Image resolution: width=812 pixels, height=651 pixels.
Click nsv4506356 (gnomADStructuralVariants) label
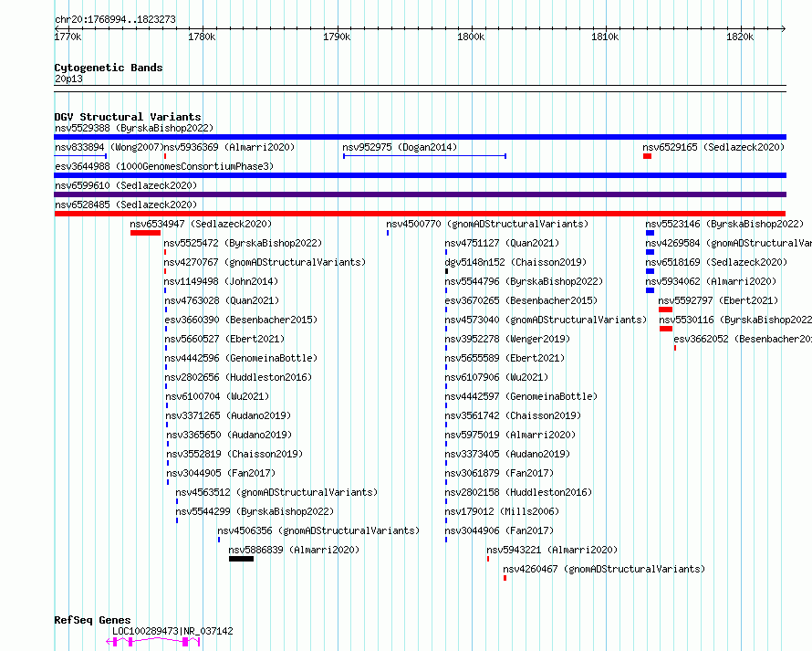(318, 530)
